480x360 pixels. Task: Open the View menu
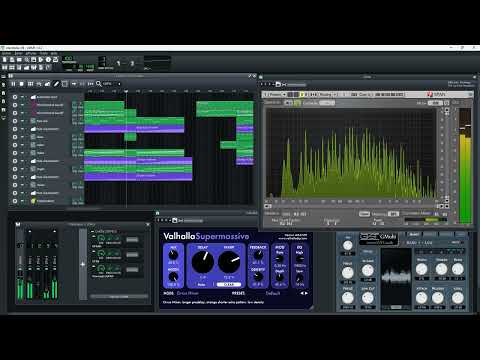point(31,53)
